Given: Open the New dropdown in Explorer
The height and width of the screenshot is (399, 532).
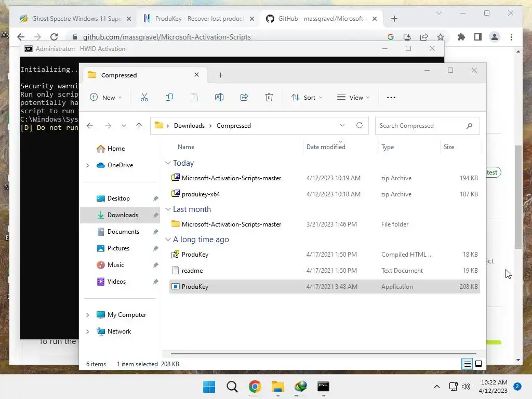Looking at the screenshot, I should [x=105, y=97].
